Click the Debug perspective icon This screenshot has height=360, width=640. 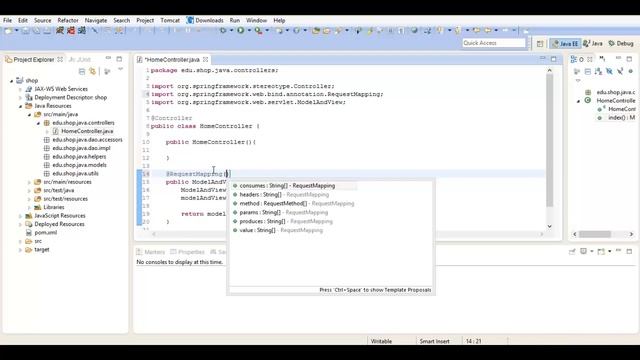click(x=612, y=43)
